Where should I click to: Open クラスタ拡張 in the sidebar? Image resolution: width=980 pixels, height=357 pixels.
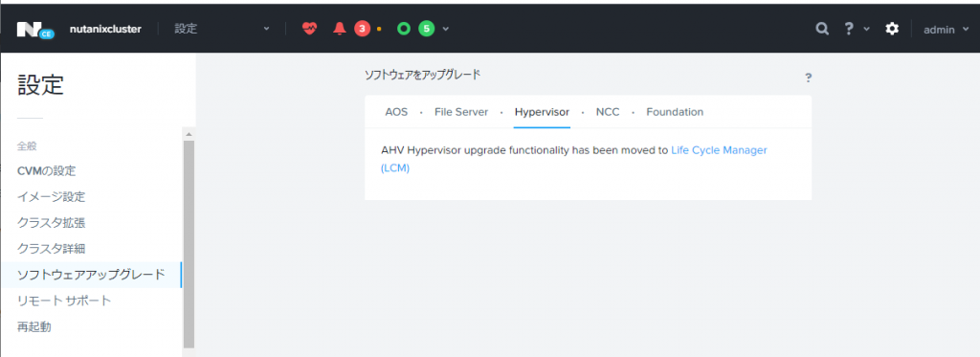coord(52,223)
